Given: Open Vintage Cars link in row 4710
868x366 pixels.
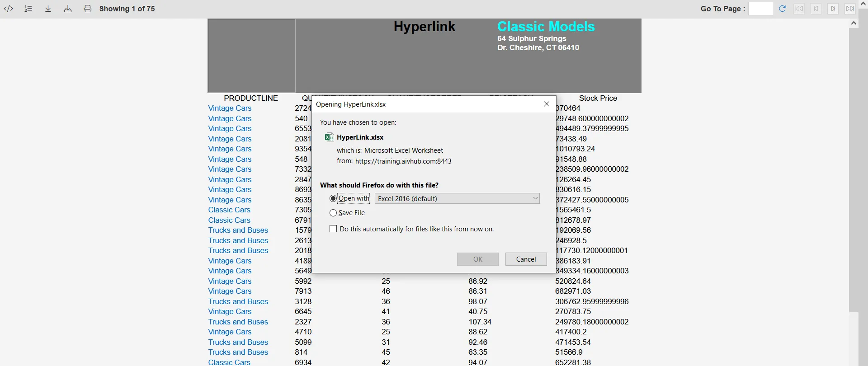Looking at the screenshot, I should point(230,332).
